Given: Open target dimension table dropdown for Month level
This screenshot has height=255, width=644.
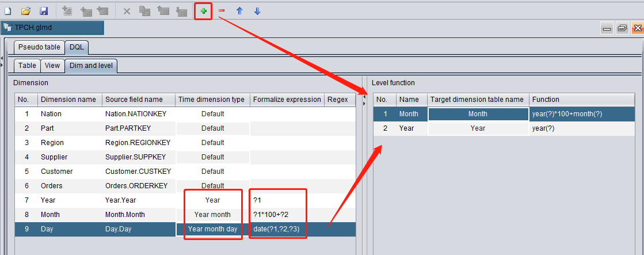Looking at the screenshot, I should coord(478,114).
